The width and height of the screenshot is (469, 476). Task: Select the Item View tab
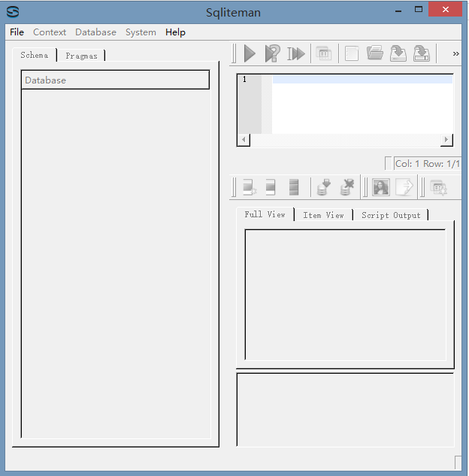pos(323,215)
